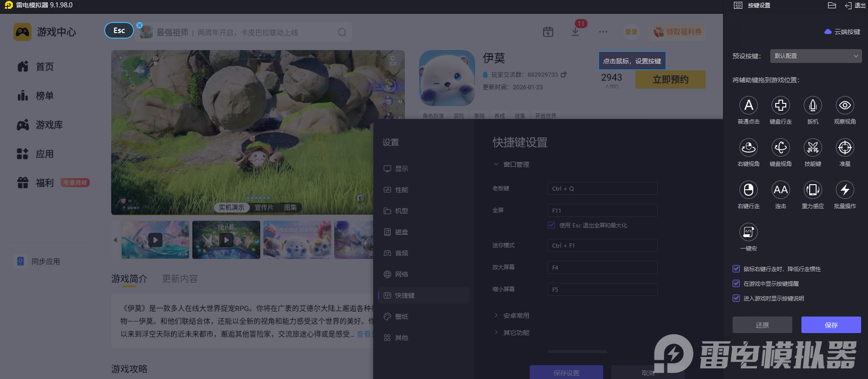
Task: Switch to the 性能 settings tab
Action: [401, 190]
